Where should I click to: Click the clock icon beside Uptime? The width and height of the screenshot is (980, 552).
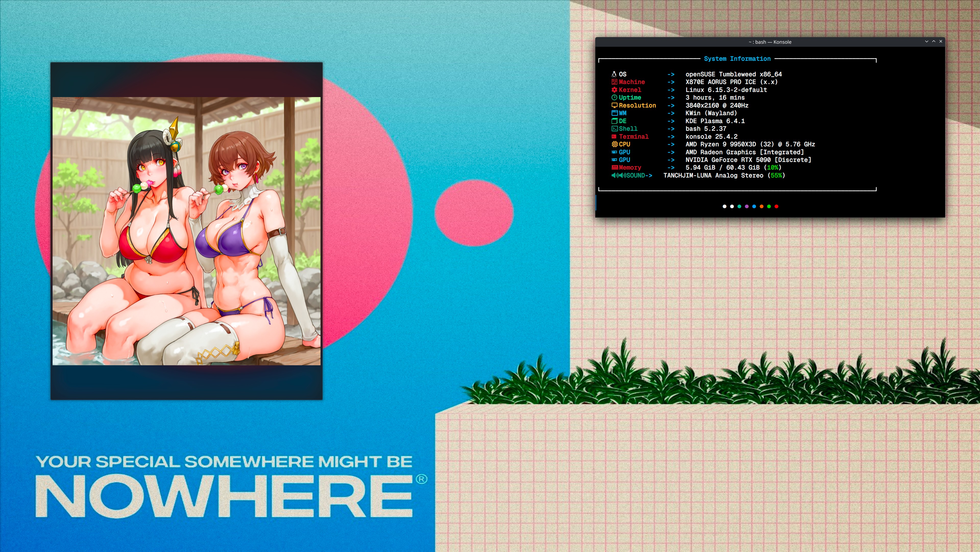pyautogui.click(x=614, y=98)
